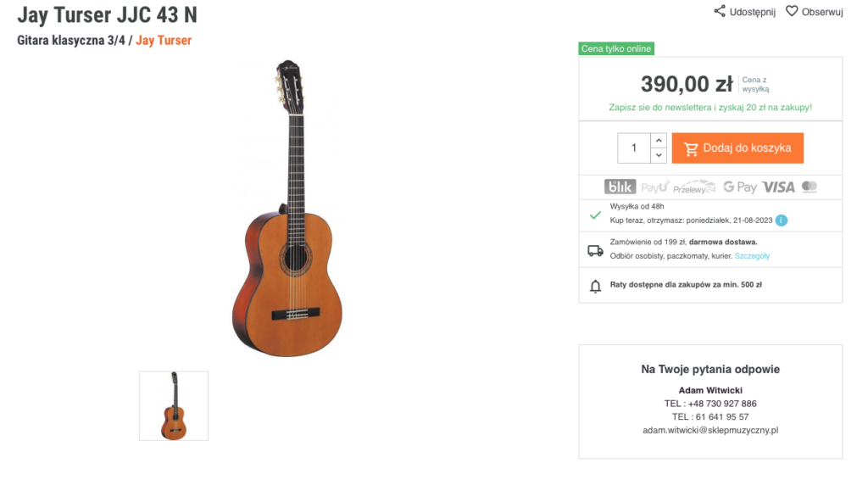Open the Szczegóły delivery details link
Image resolution: width=868 pixels, height=480 pixels.
point(752,256)
